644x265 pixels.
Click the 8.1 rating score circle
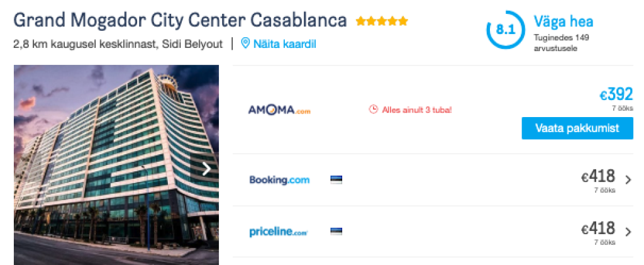(x=504, y=30)
